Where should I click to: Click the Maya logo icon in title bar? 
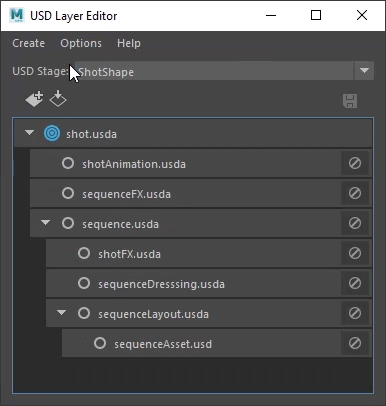pyautogui.click(x=17, y=15)
